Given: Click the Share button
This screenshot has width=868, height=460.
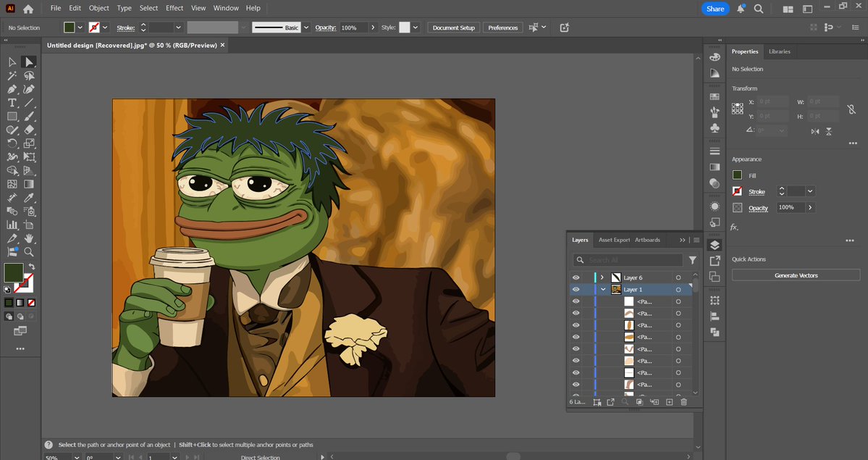Looking at the screenshot, I should 715,8.
